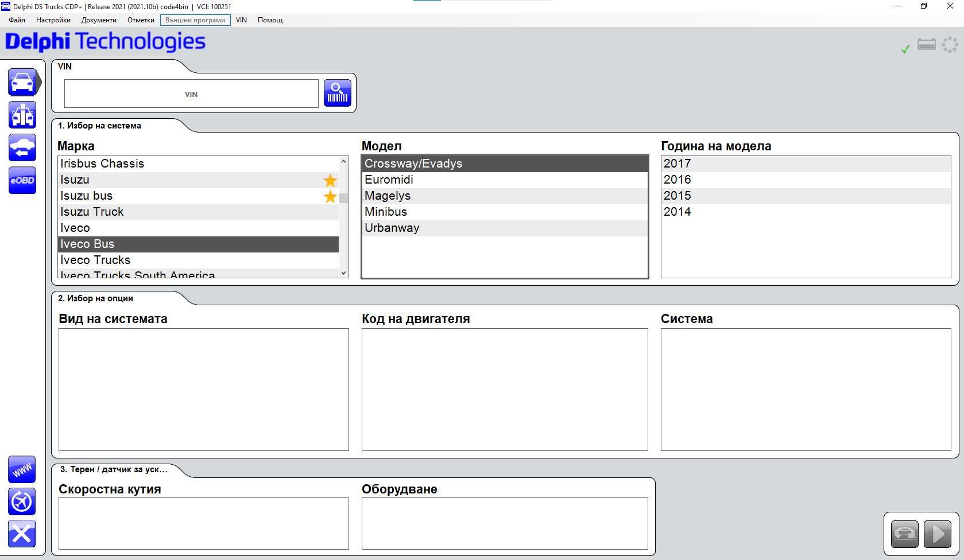964x560 pixels.
Task: Select Isuzu brand in list
Action: (x=198, y=180)
